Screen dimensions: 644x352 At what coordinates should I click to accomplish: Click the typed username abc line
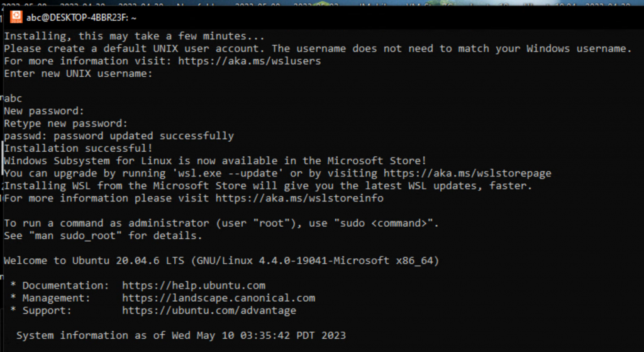pyautogui.click(x=13, y=98)
